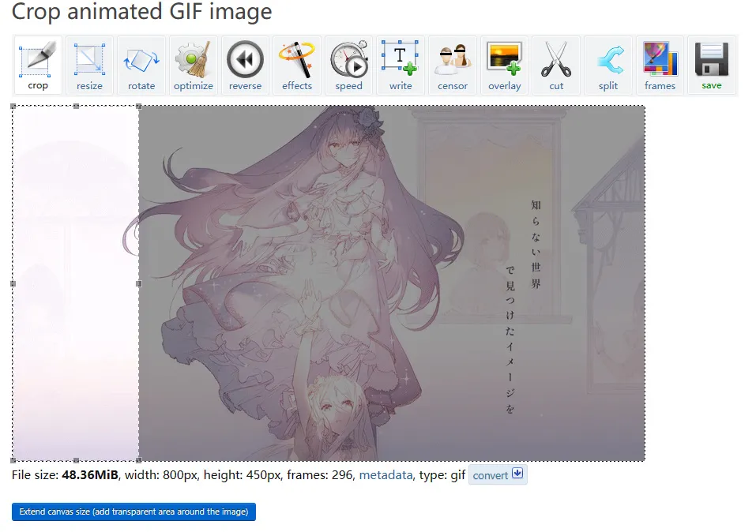Click the top-right crop selection handle
The width and height of the screenshot is (756, 532).
pos(139,107)
